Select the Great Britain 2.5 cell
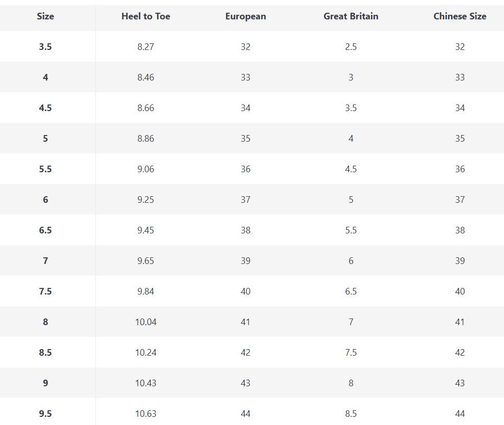Viewport: 504px width, 425px height. [x=351, y=47]
